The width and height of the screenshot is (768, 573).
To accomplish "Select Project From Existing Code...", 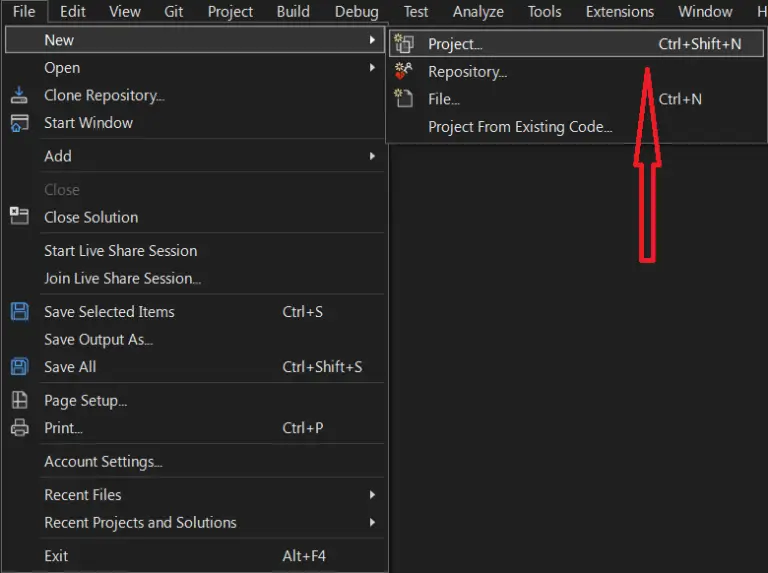I will click(576, 127).
